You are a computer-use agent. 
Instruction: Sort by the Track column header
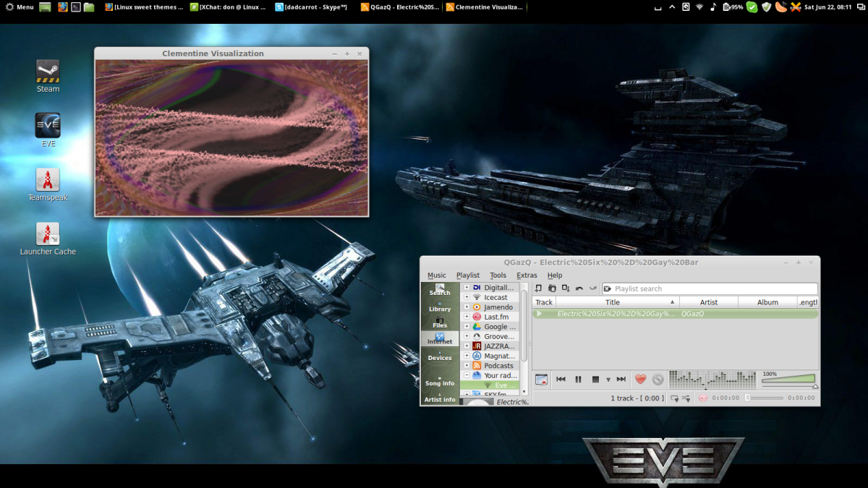pyautogui.click(x=544, y=302)
